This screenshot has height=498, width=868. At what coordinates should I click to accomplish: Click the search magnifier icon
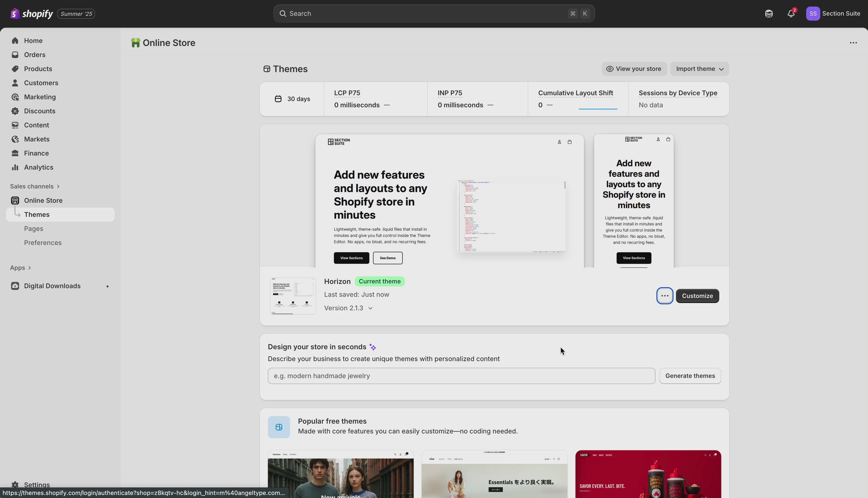point(283,14)
